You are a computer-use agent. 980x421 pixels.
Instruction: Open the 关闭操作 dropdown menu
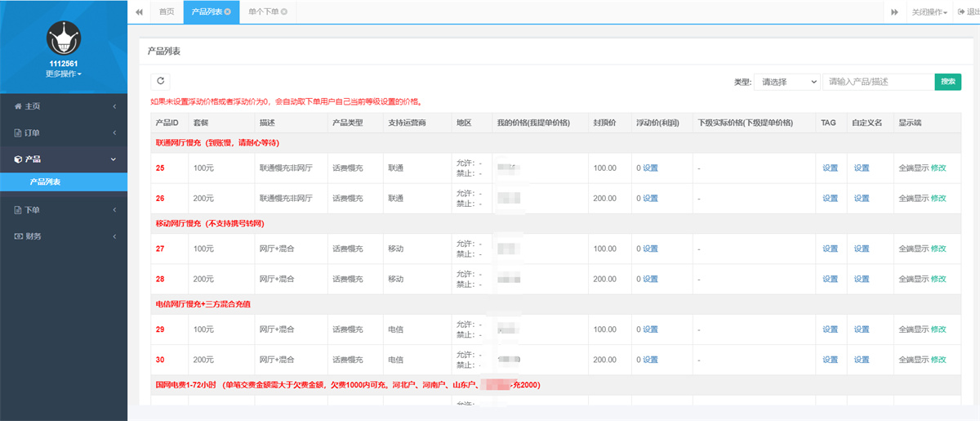click(x=929, y=11)
